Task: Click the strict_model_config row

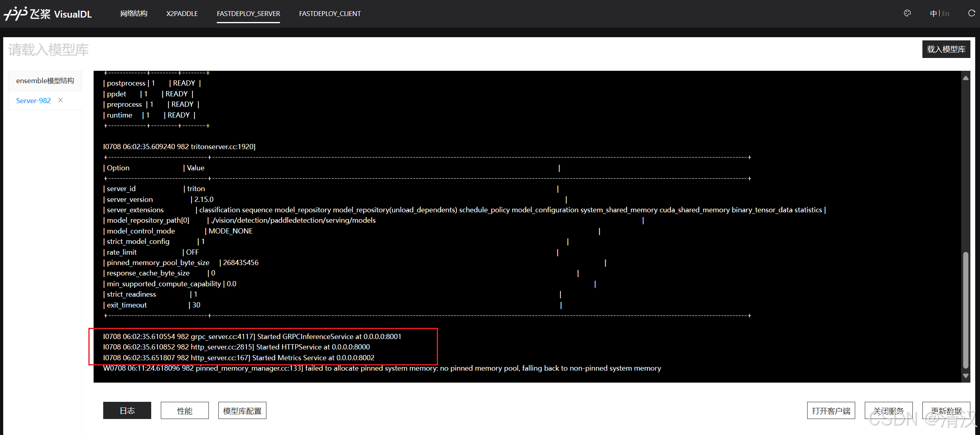Action: 336,241
